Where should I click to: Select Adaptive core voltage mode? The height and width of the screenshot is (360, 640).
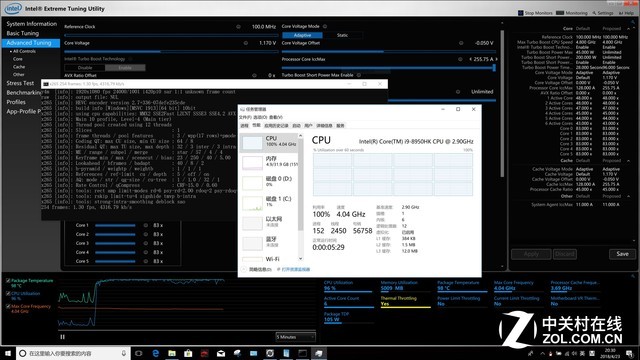[x=302, y=35]
